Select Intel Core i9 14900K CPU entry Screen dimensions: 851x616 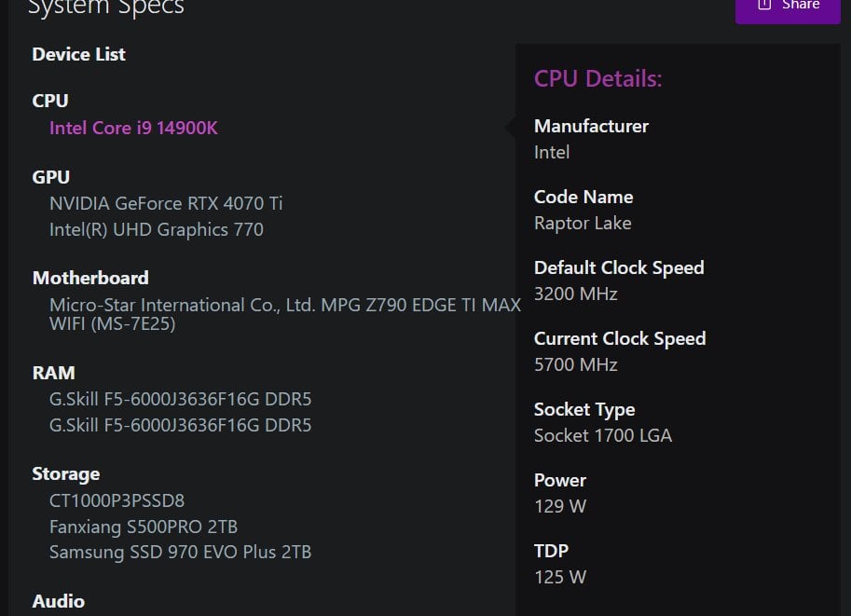[x=133, y=128]
